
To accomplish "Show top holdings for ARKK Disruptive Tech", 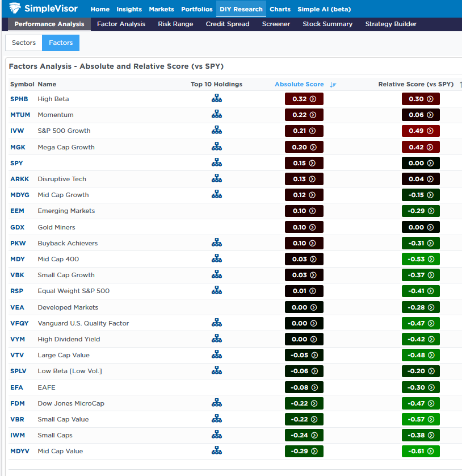I will coord(216,178).
